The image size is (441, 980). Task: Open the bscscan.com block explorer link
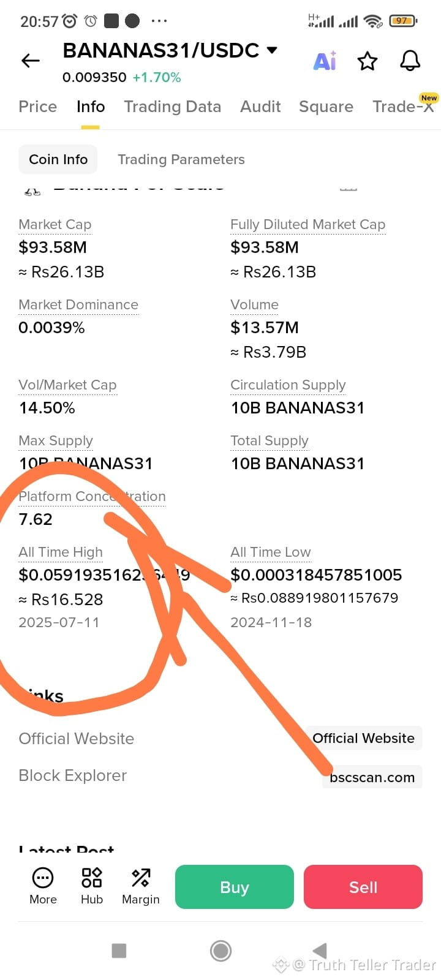(372, 777)
